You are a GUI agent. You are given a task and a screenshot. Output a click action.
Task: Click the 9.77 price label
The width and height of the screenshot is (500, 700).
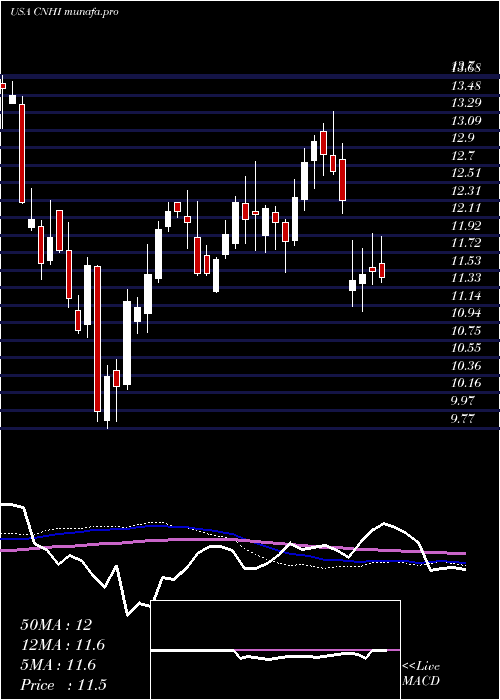pyautogui.click(x=462, y=418)
